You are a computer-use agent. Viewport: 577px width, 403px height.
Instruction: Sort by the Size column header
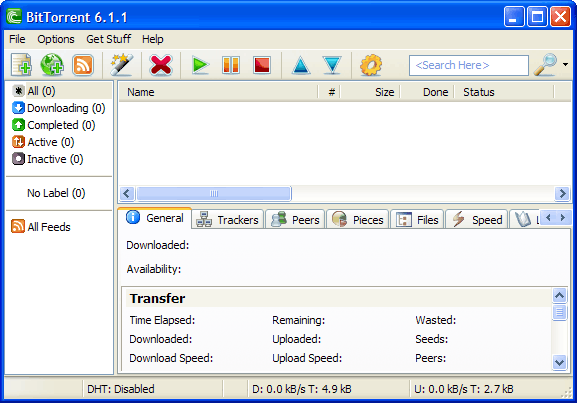371,92
